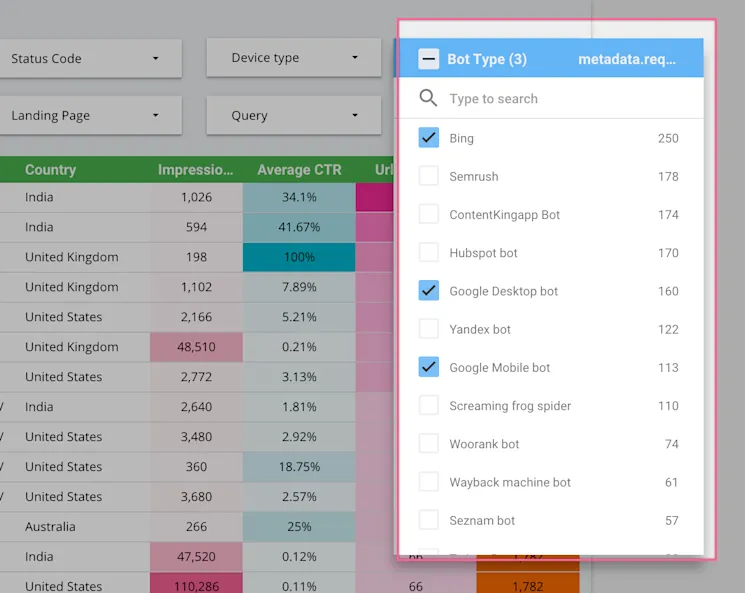
Task: Deselect all via Bot Type header checkbox
Action: [429, 59]
